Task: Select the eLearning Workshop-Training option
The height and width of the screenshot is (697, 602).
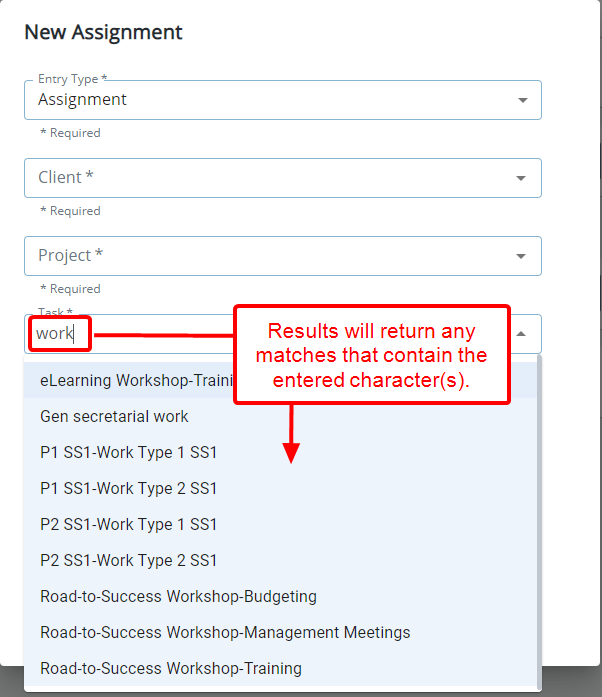Action: [136, 380]
